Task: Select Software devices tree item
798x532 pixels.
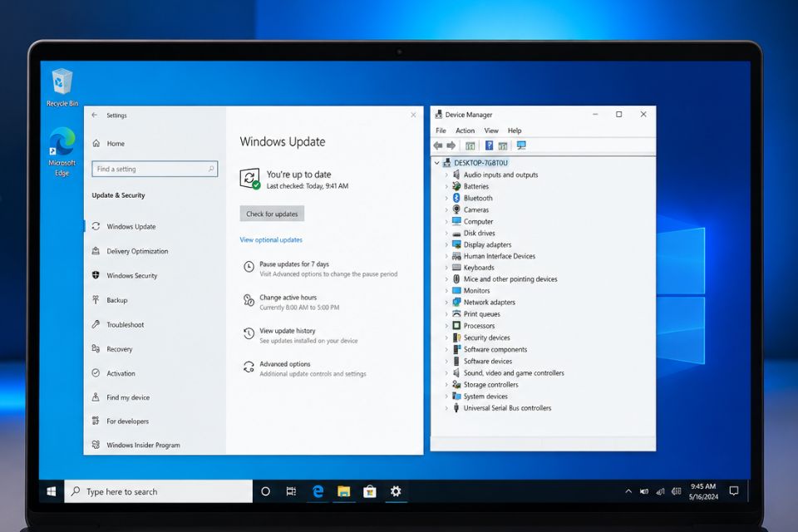Action: (488, 361)
